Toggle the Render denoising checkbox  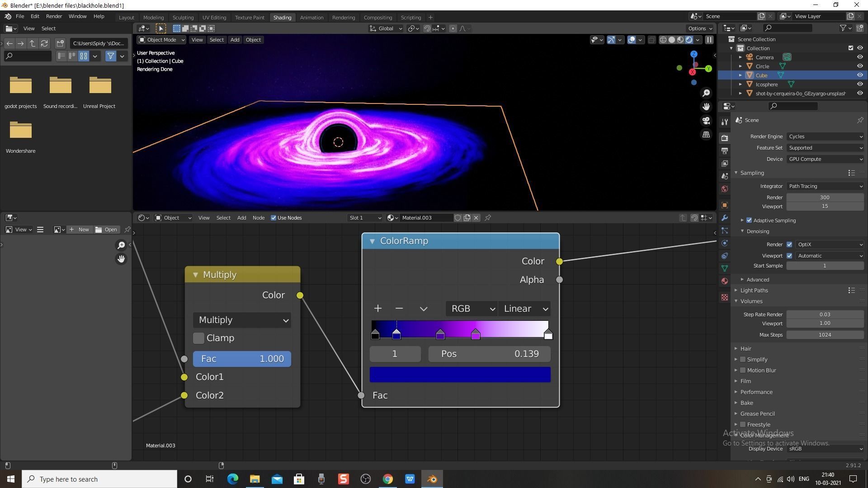pos(789,244)
